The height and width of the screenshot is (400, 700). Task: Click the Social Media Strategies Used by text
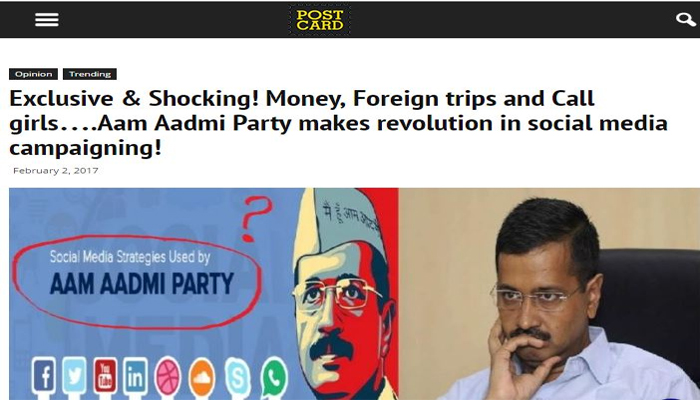point(130,257)
